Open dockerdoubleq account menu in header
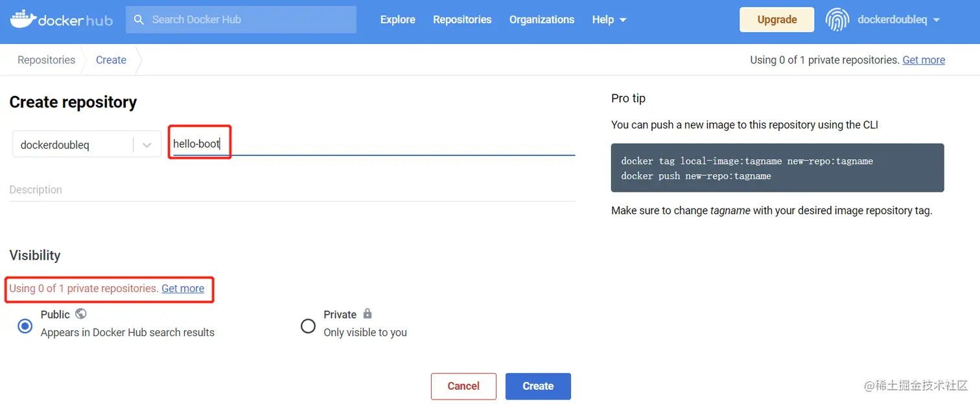This screenshot has height=404, width=980. click(x=898, y=20)
